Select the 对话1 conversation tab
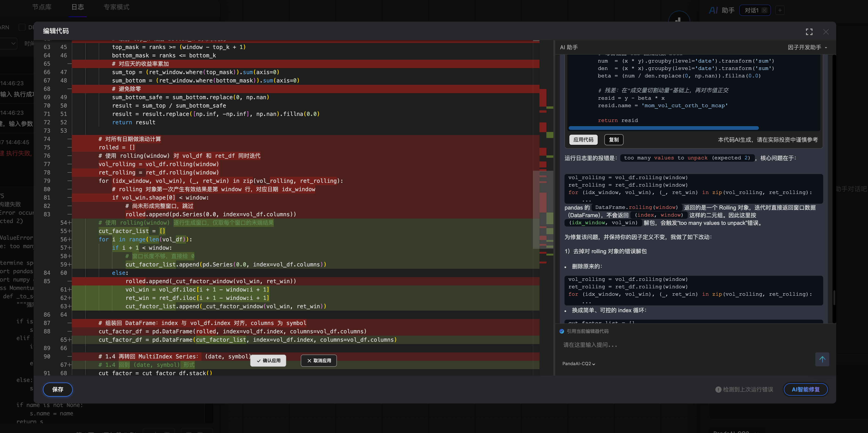Image resolution: width=868 pixels, height=433 pixels. tap(751, 10)
